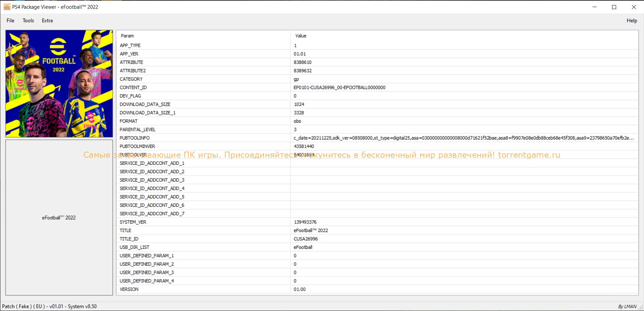The width and height of the screenshot is (644, 311).
Task: Click the eFootball 2022 cover thumbnail
Action: pos(59,84)
